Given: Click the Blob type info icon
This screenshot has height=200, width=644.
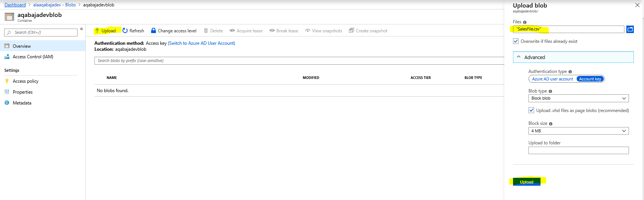Looking at the screenshot, I should point(550,91).
